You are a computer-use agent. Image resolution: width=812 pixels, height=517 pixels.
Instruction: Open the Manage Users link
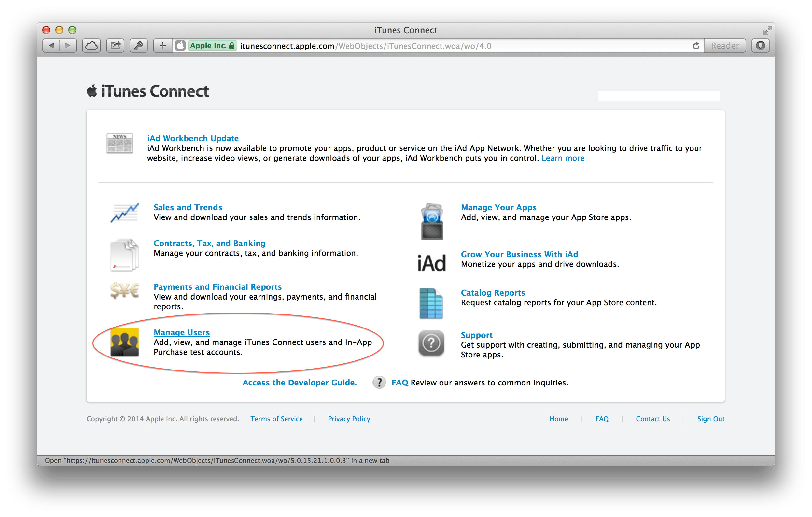(x=181, y=332)
